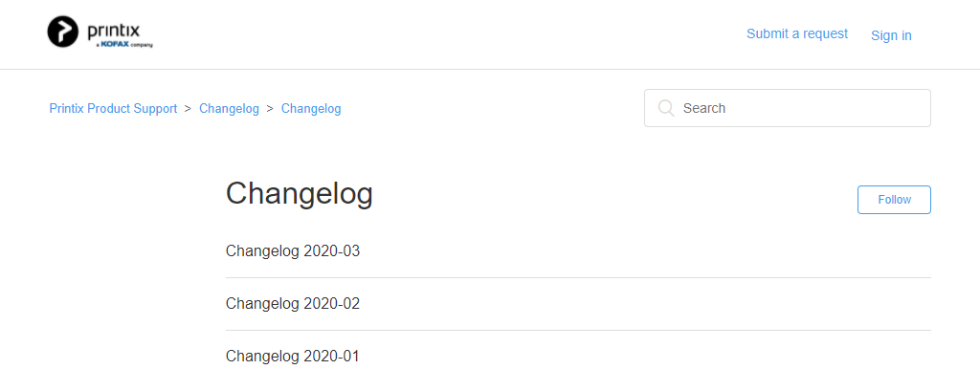
Task: Click the large Changelog section heading
Action: click(300, 193)
